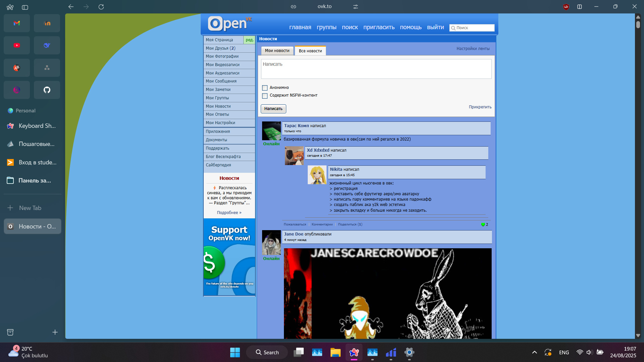Toggle the browser sidebar panel icon
Screen dimensions: 644x362
coord(25,7)
